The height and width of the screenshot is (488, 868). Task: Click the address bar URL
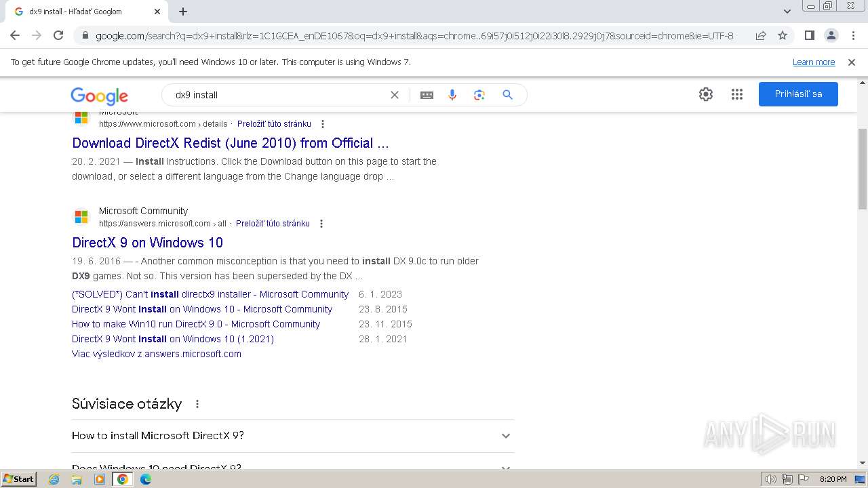pos(414,36)
